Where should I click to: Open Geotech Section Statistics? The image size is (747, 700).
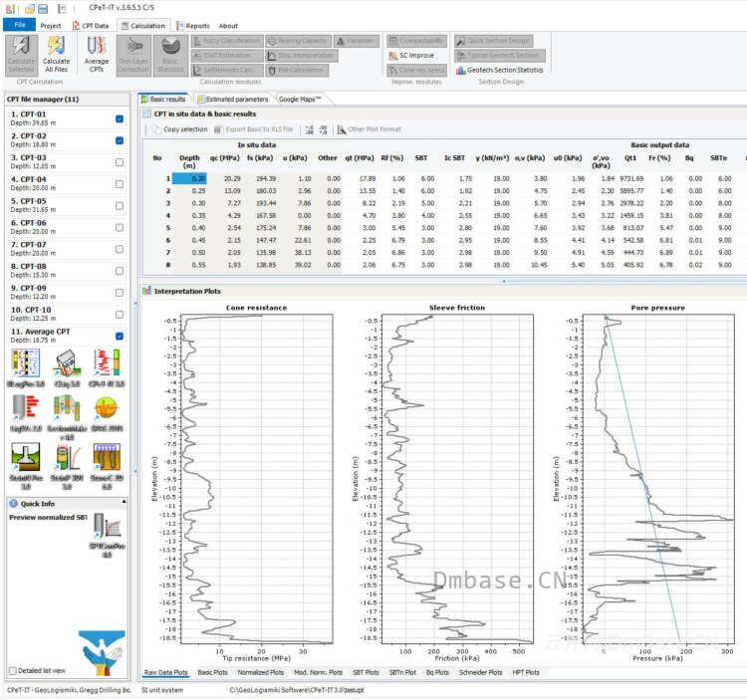coord(500,70)
